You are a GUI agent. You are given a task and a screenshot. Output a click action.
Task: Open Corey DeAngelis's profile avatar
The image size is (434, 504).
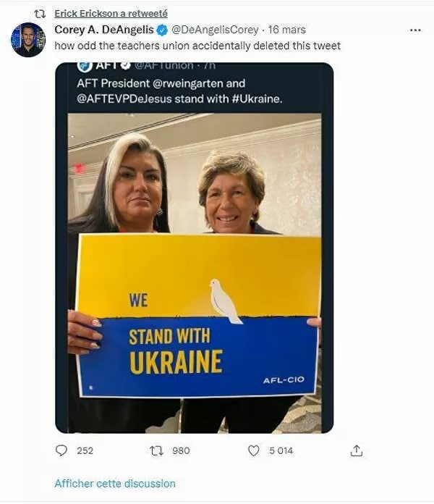(28, 40)
